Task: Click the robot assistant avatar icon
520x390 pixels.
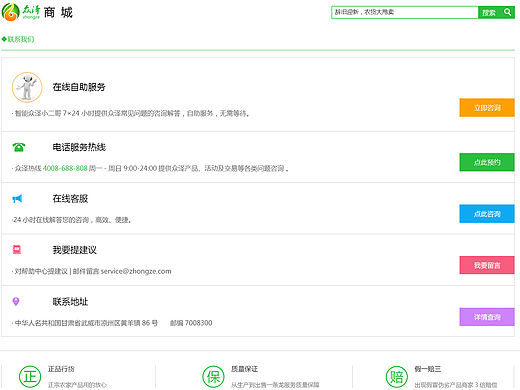Action: [27, 87]
